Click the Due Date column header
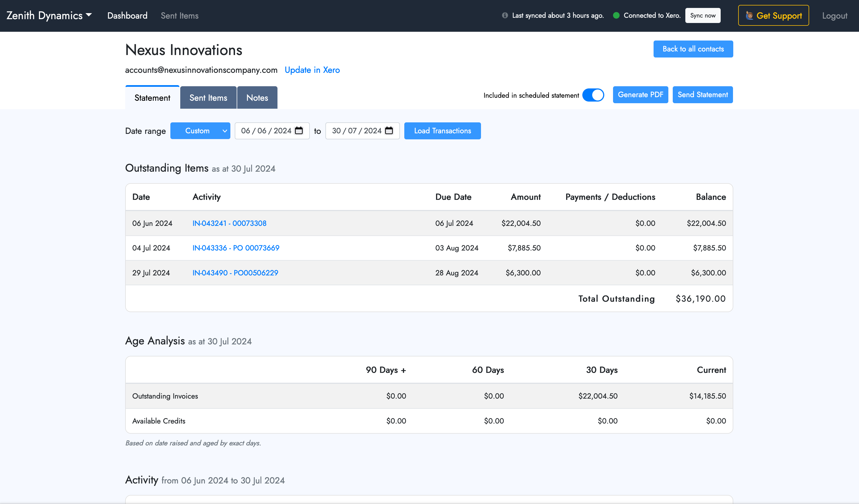The width and height of the screenshot is (859, 504). click(x=453, y=197)
